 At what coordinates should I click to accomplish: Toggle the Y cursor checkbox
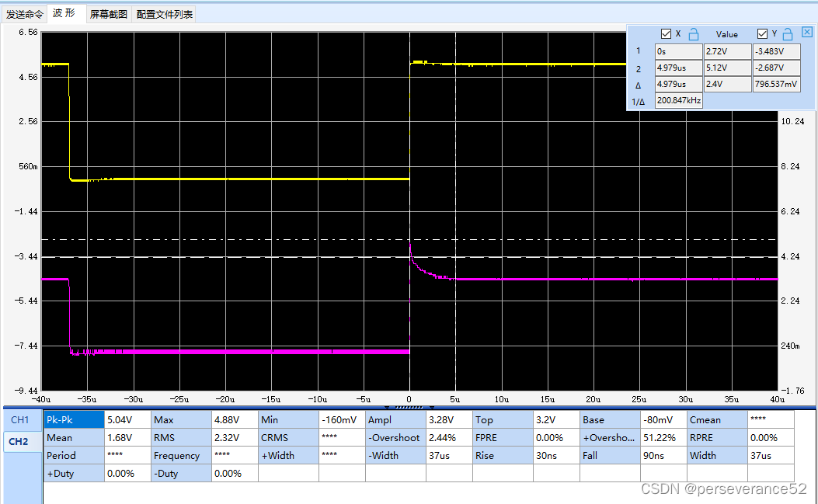pyautogui.click(x=762, y=34)
